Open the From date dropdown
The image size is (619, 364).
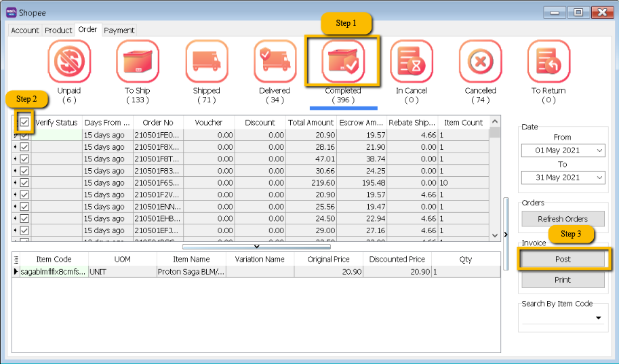(x=599, y=150)
